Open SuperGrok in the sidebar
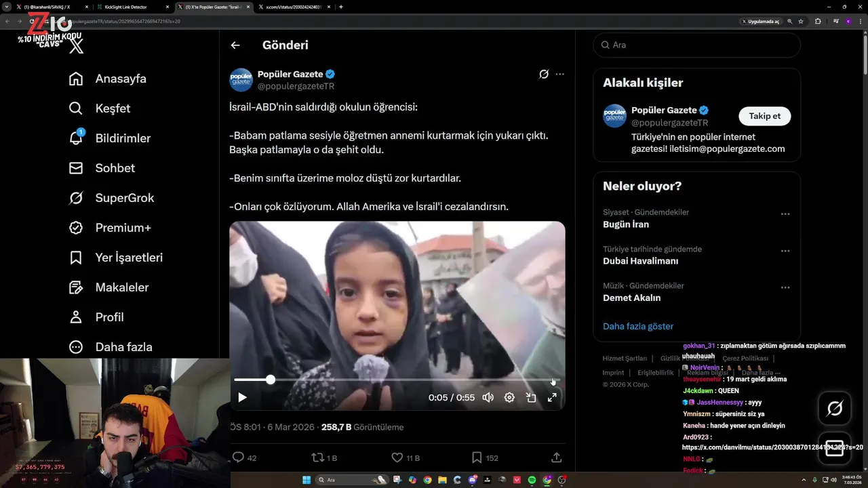This screenshot has height=488, width=868. [x=111, y=198]
